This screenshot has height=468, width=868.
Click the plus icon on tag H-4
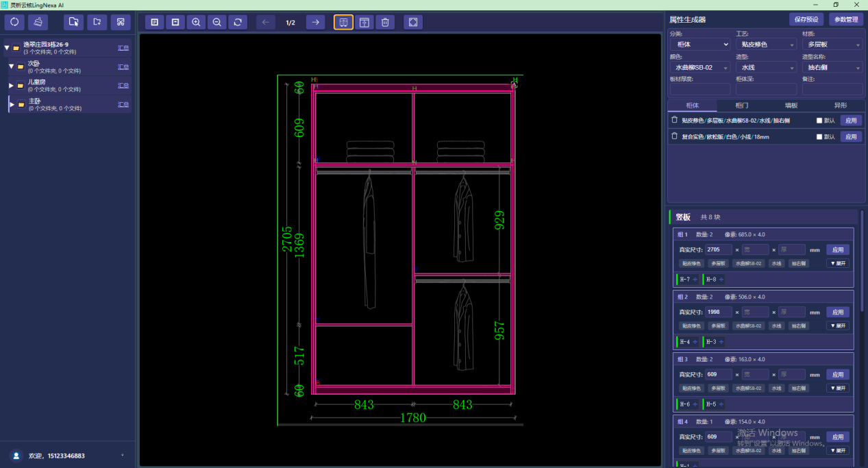tap(695, 341)
